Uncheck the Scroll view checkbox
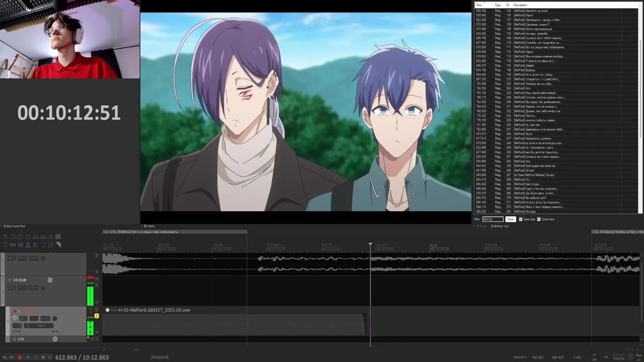This screenshot has height=362, width=644. click(x=538, y=219)
